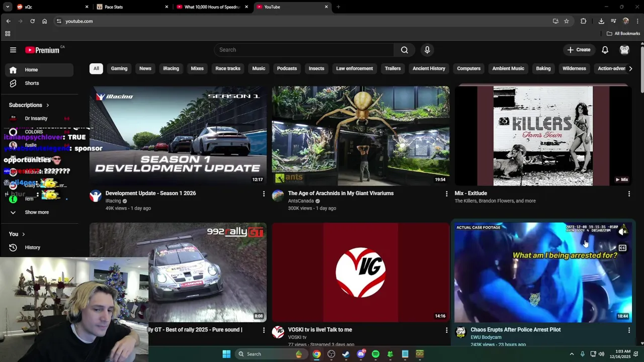644x362 pixels.
Task: Open Dr Insanity subscription channel
Action: pos(36,119)
